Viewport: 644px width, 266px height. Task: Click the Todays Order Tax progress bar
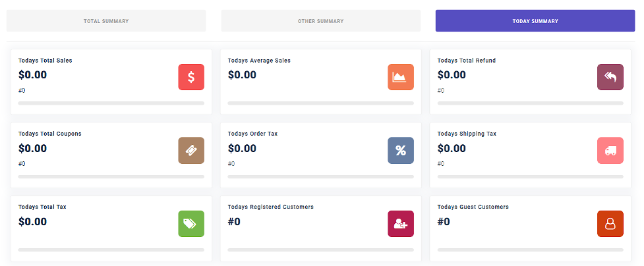320,176
